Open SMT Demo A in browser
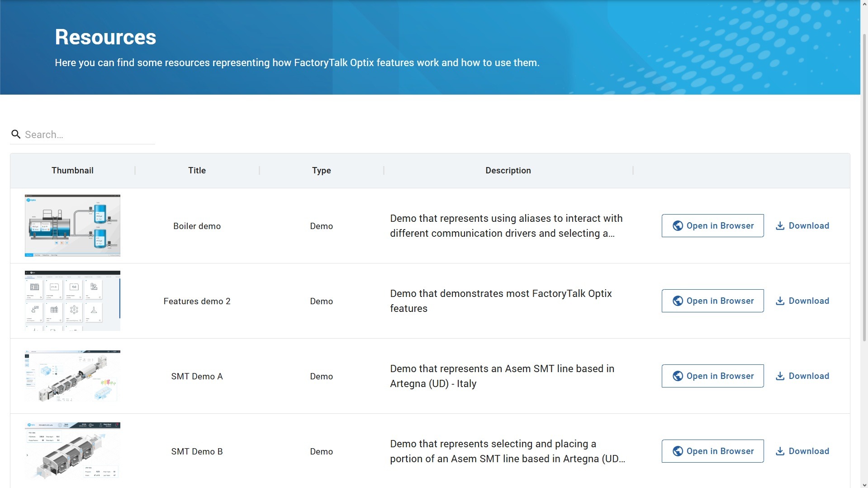The height and width of the screenshot is (488, 868). point(712,376)
